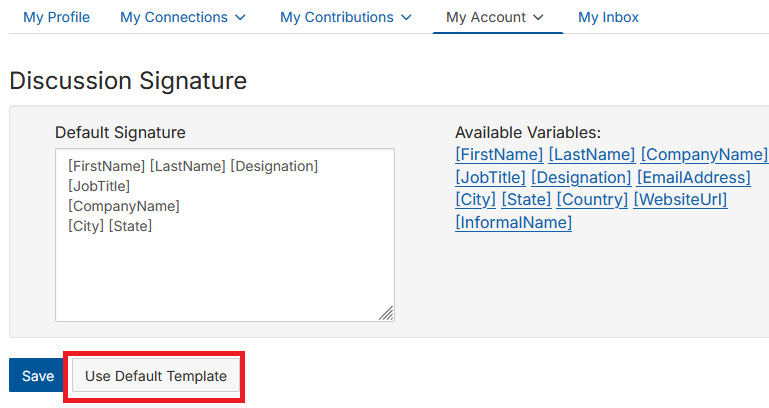769x408 pixels.
Task: Insert the [WebsiteUrl] variable link
Action: [680, 199]
